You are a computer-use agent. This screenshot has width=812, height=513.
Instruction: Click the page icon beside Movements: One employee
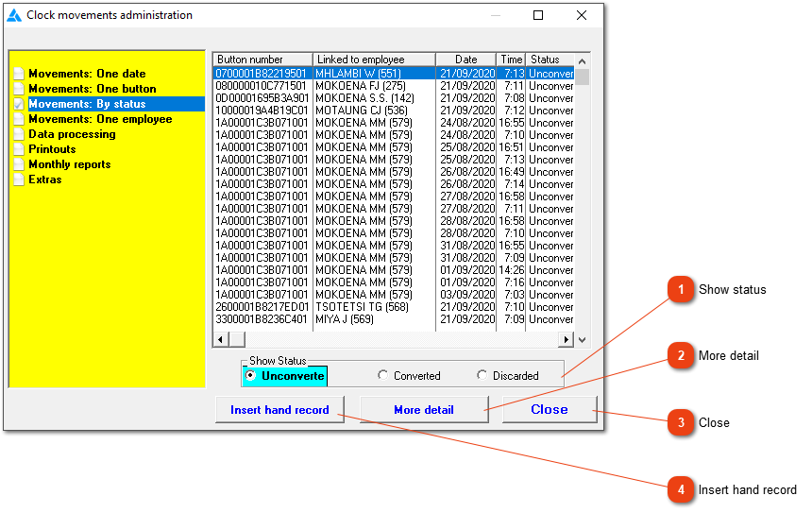19,119
